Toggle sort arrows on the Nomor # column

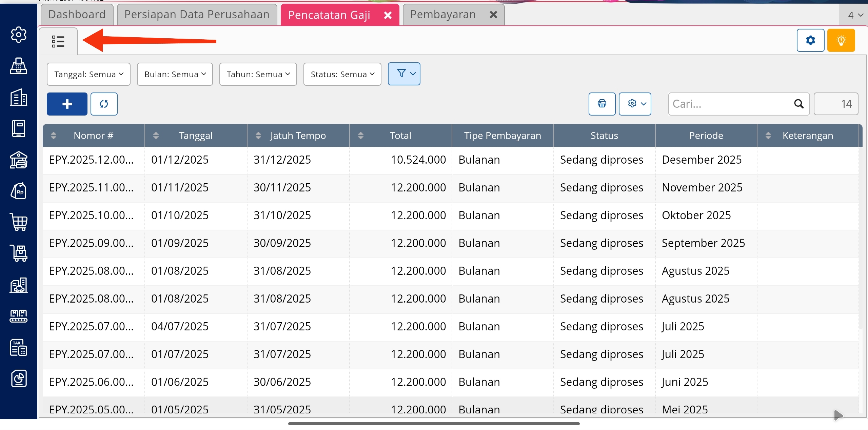click(x=54, y=136)
